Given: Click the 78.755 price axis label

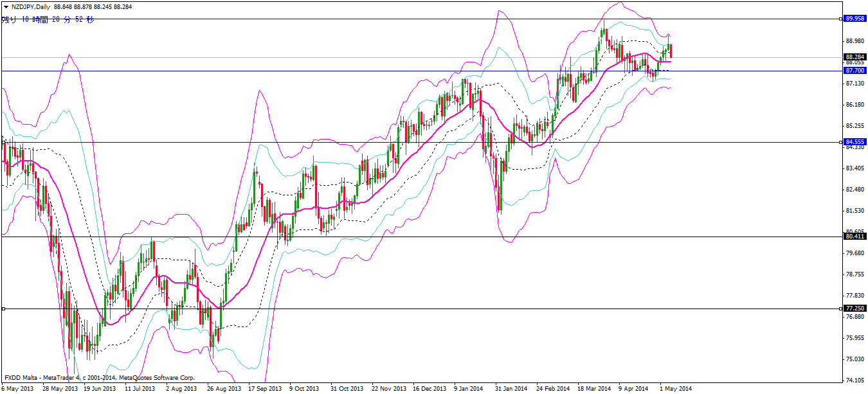Looking at the screenshot, I should click(855, 274).
